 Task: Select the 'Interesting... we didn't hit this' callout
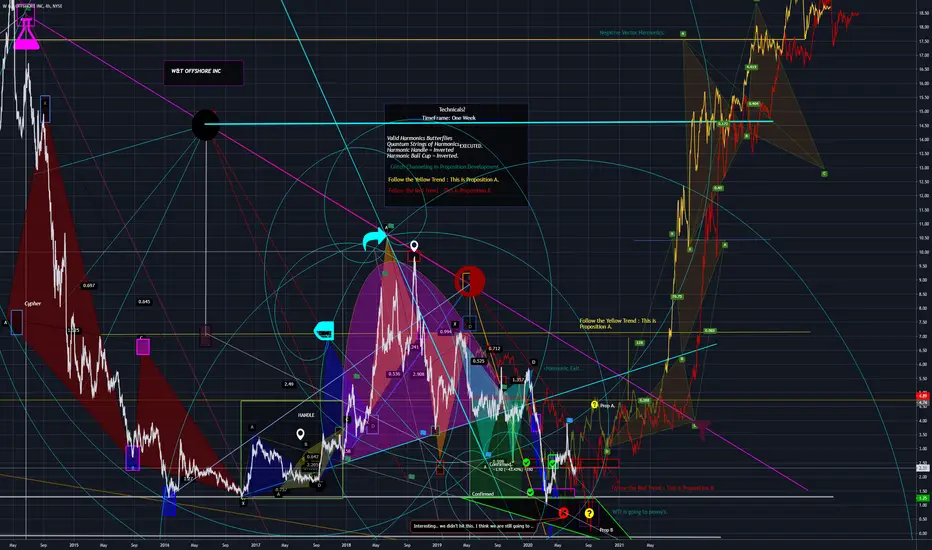[473, 526]
